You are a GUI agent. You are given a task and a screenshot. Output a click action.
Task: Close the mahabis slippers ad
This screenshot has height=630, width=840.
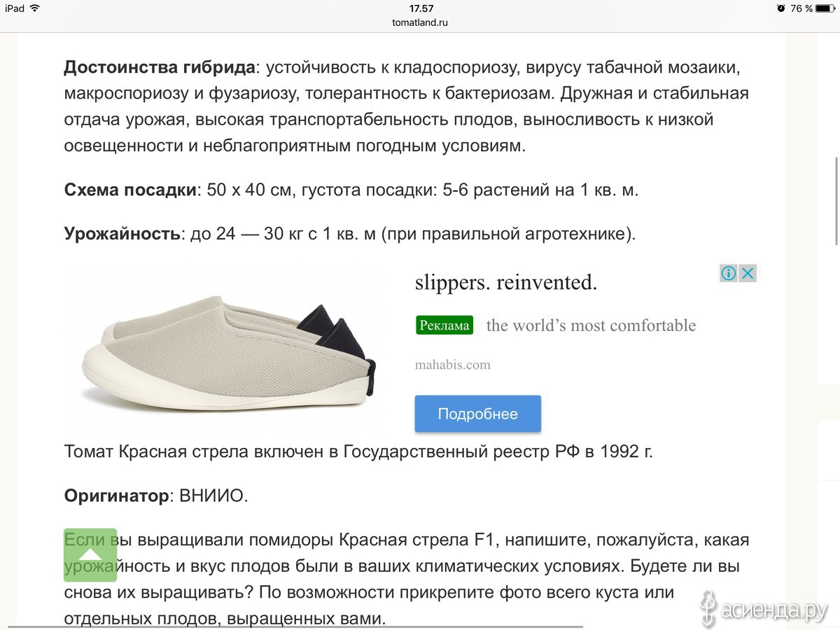click(x=748, y=273)
